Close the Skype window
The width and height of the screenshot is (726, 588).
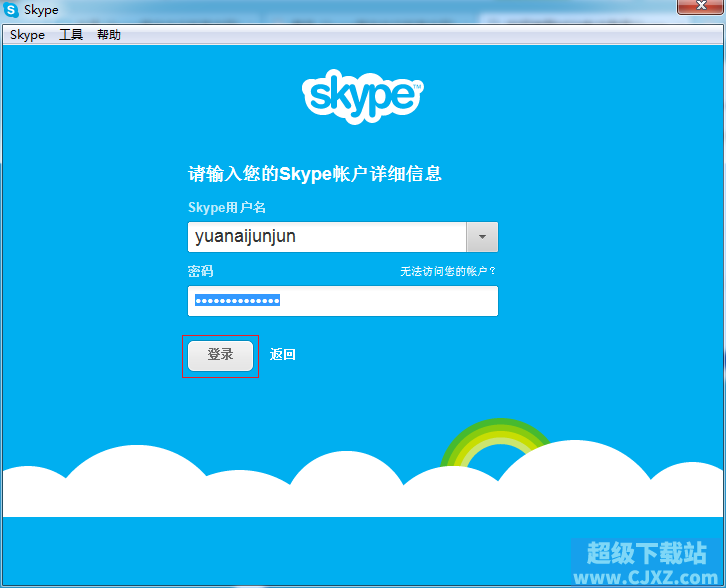coord(701,6)
